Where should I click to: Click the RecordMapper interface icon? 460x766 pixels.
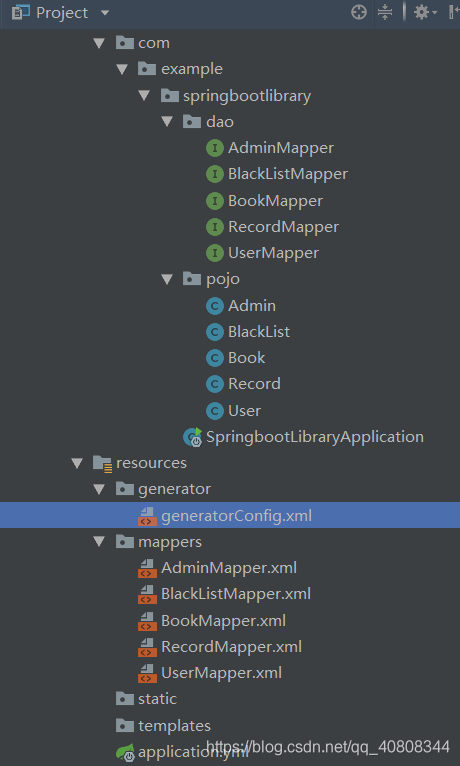tap(215, 227)
